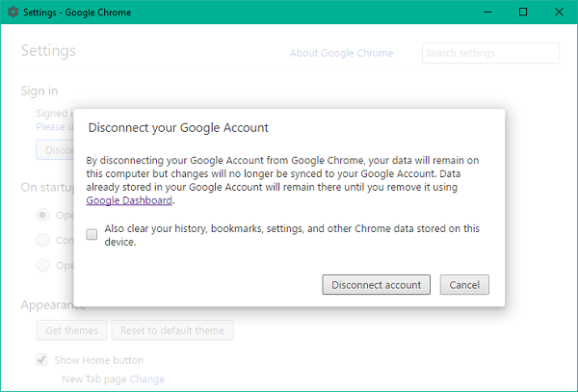
Task: Open the Google Dashboard link
Action: (129, 200)
